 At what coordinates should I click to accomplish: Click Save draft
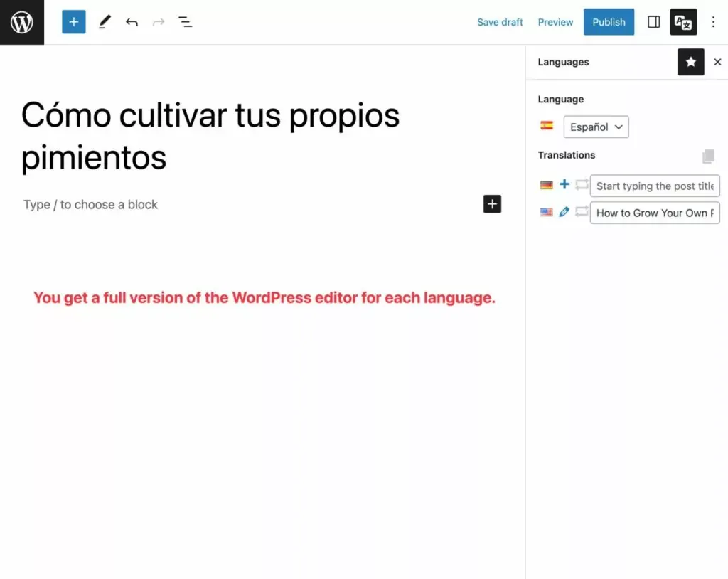(500, 22)
